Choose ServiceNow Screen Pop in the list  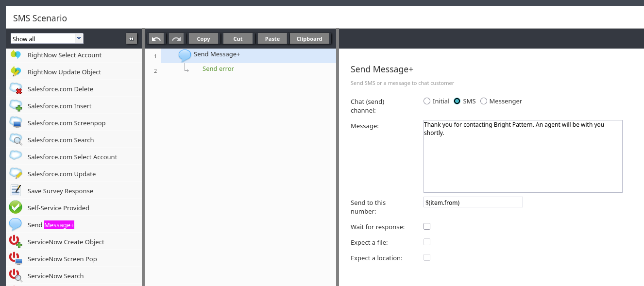[x=62, y=259]
